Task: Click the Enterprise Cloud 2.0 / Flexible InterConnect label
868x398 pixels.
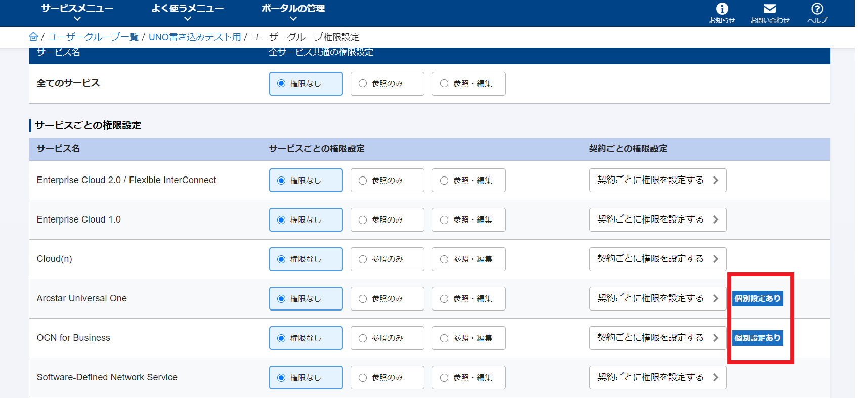Action: [126, 180]
